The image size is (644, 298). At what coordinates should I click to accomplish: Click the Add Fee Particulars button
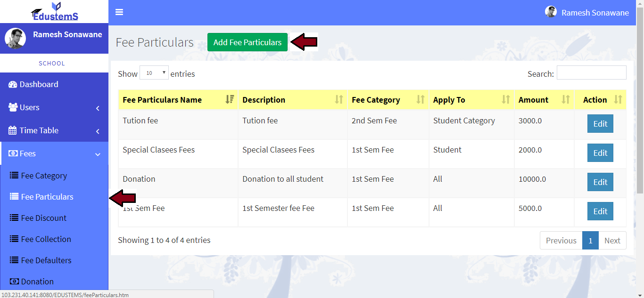click(x=247, y=42)
